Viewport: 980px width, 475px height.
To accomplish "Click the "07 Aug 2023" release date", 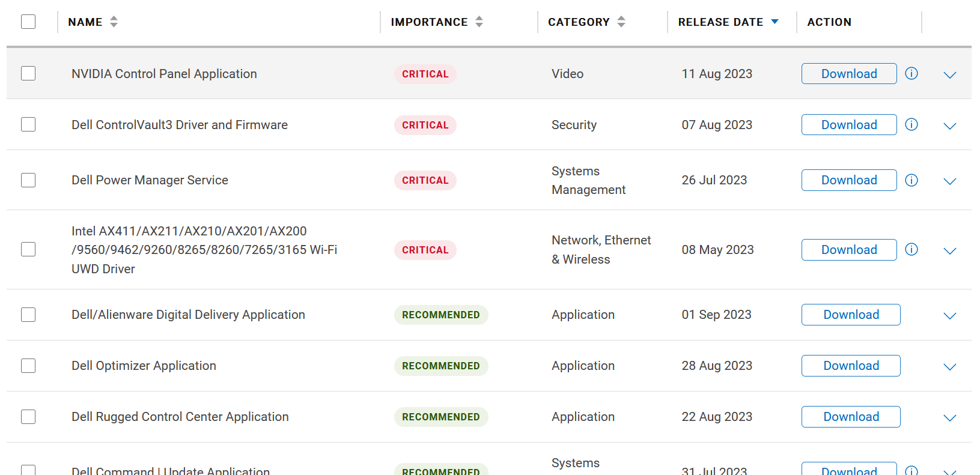I will (717, 125).
